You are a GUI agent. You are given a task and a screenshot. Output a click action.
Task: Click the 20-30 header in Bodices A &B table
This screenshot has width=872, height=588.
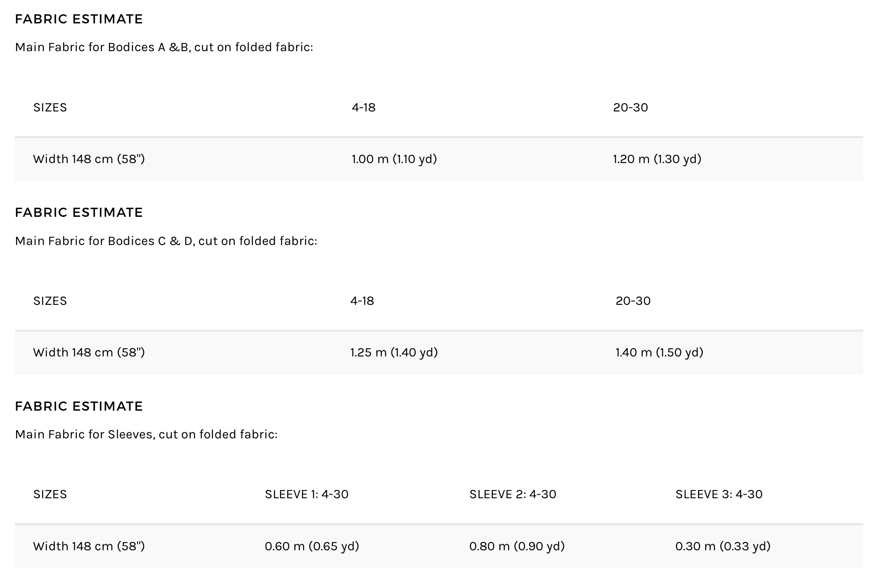pyautogui.click(x=630, y=108)
